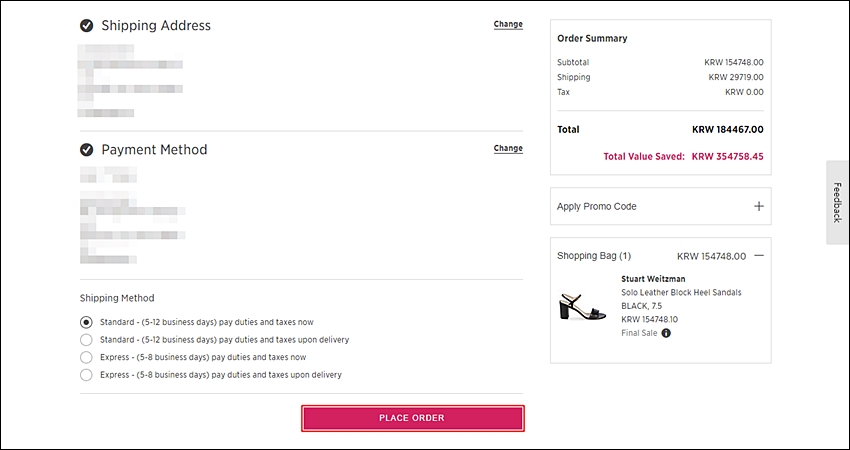Choose Express shipping, pay duties now
Screen dimensions: 850x450
point(86,357)
